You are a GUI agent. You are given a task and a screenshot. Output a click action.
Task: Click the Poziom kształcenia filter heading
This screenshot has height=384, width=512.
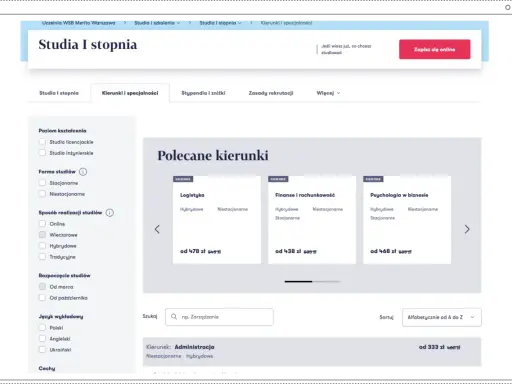point(63,131)
